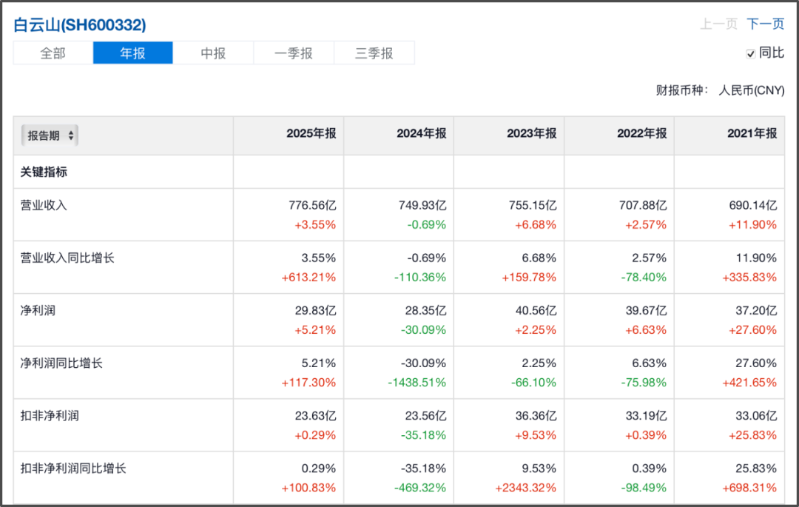The width and height of the screenshot is (799, 507).
Task: Open the 报告期 dropdown selector
Action: (x=49, y=136)
